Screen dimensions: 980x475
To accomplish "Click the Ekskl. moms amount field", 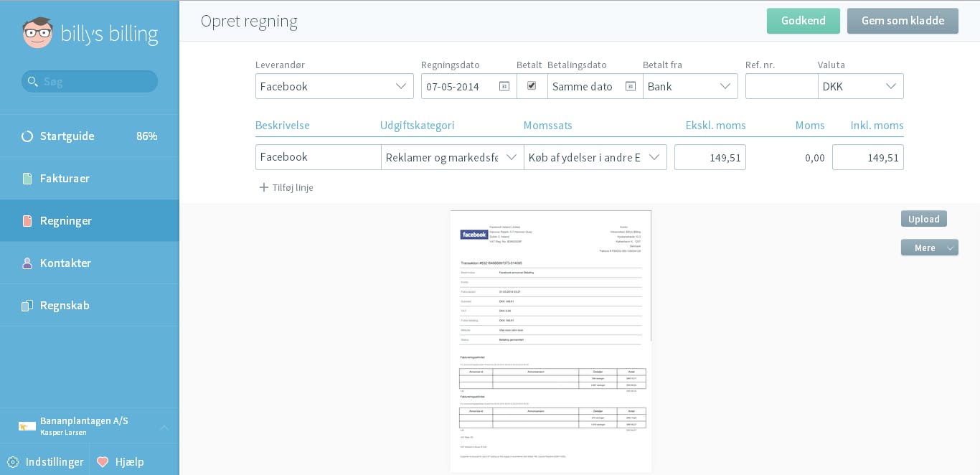I will click(710, 157).
